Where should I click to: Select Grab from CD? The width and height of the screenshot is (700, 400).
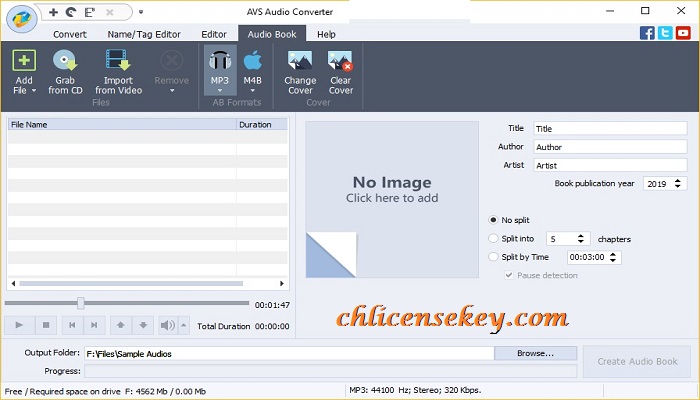coord(65,71)
